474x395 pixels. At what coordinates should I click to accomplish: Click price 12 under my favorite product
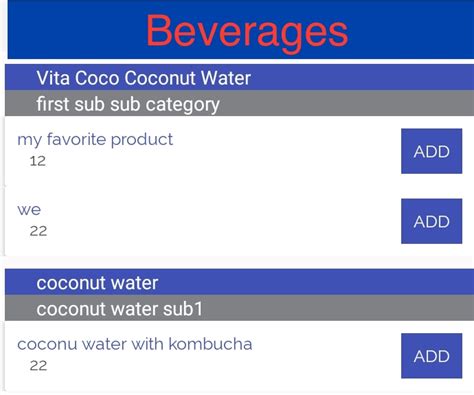(38, 161)
